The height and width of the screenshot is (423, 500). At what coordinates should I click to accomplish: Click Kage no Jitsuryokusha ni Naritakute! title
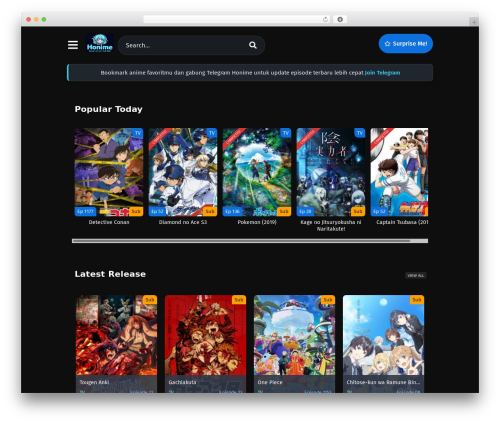(331, 225)
